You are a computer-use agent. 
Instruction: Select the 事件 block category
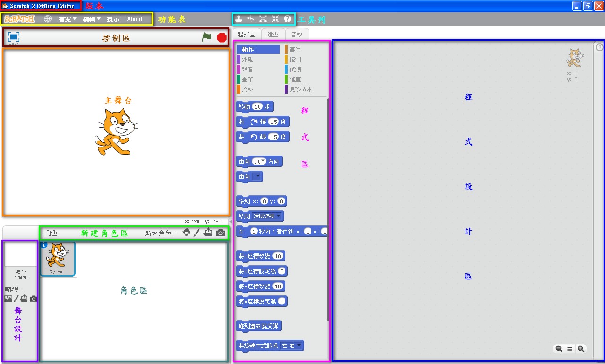[x=295, y=50]
